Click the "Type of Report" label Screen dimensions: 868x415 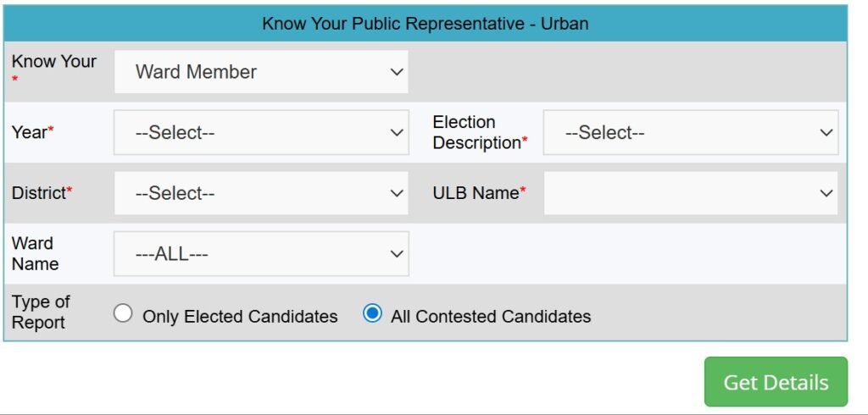(41, 312)
